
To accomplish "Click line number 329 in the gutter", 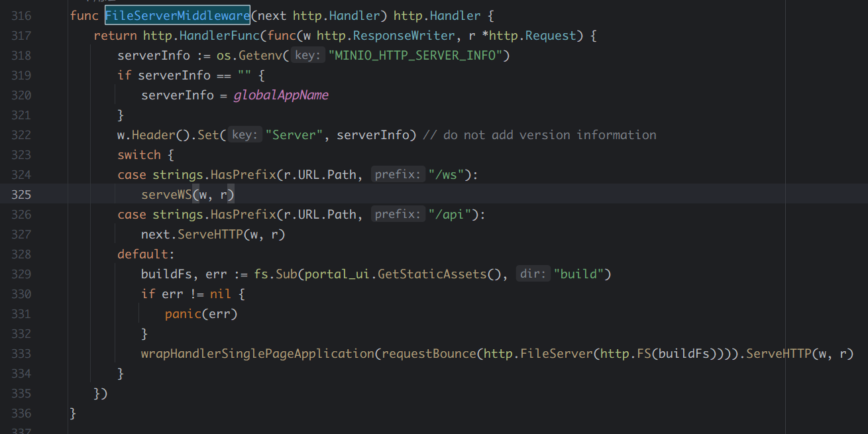I will click(21, 274).
